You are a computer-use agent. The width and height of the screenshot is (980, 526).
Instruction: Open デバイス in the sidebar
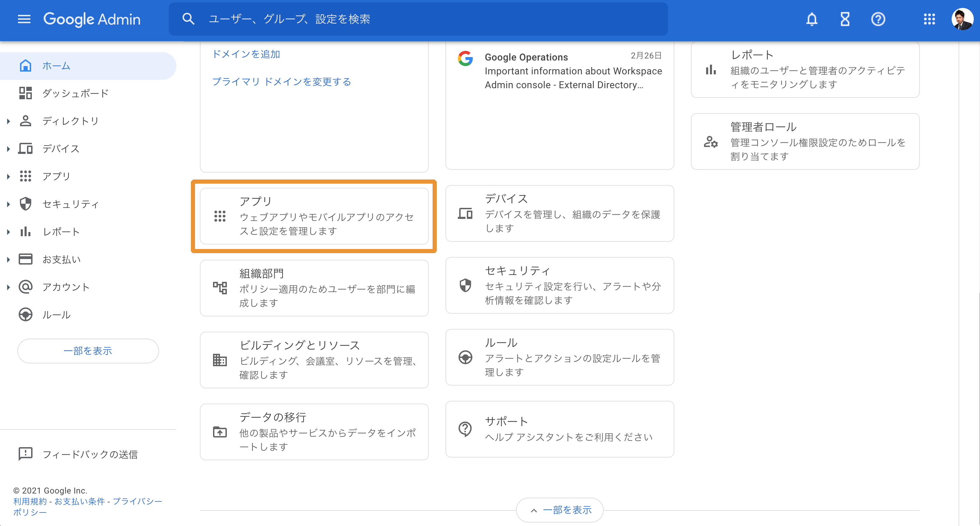[88, 149]
